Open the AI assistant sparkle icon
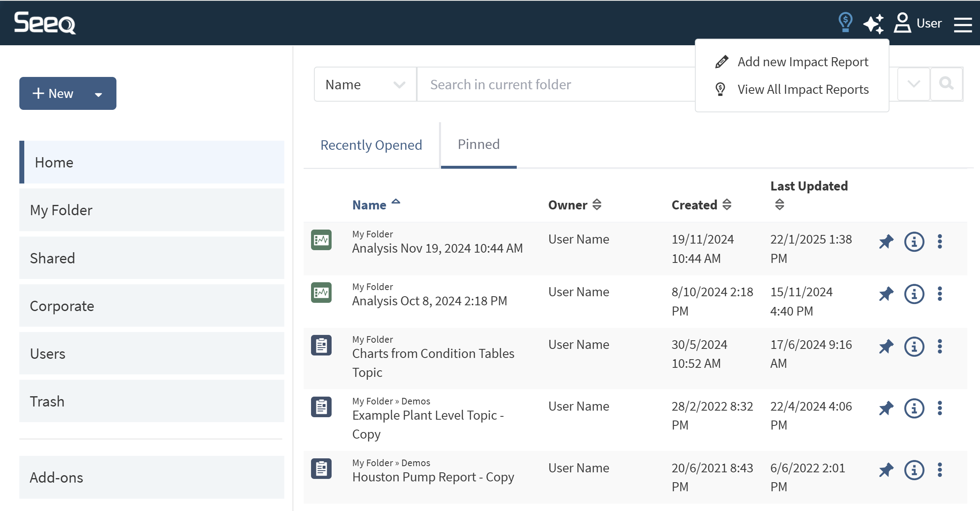The image size is (980, 511). coord(873,23)
